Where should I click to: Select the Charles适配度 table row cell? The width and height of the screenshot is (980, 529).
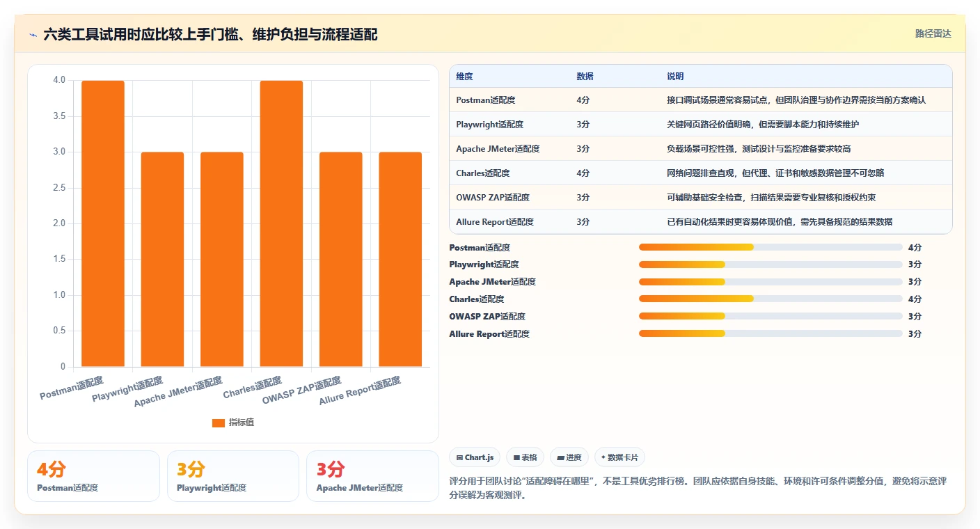[482, 173]
